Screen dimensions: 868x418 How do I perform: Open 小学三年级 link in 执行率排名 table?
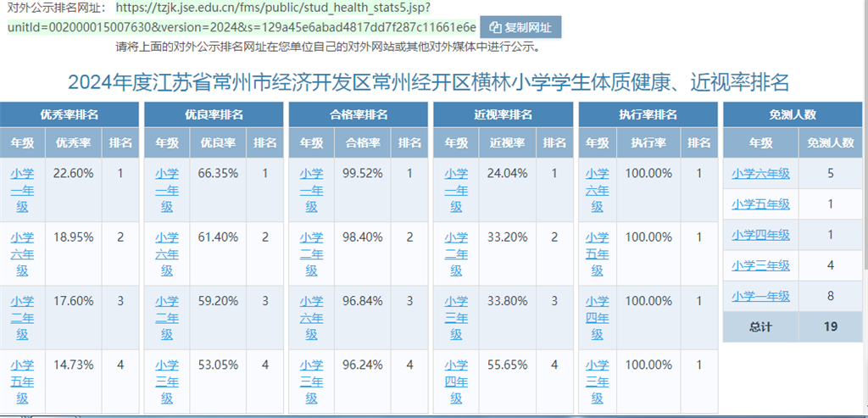[x=598, y=382]
